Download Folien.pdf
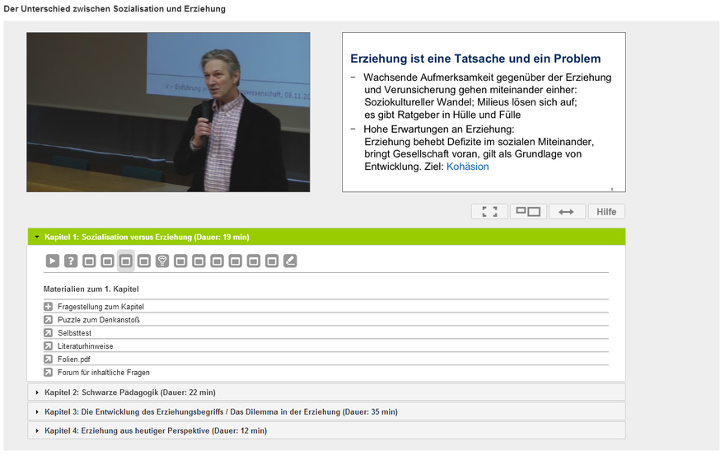 76,358
